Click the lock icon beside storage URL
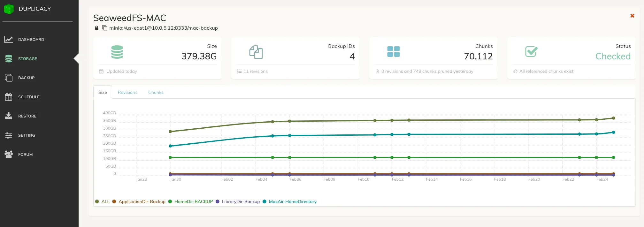 tap(96, 28)
